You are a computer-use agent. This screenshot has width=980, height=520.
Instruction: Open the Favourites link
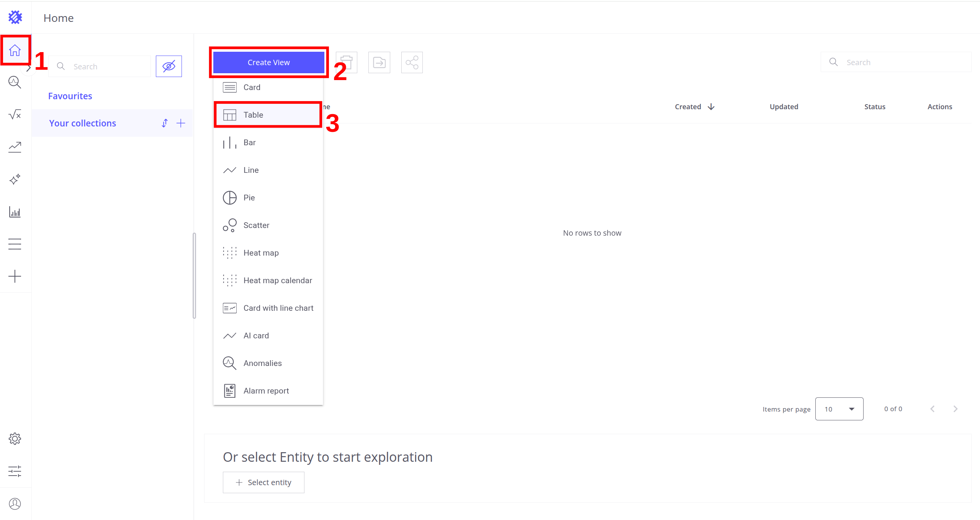click(70, 96)
